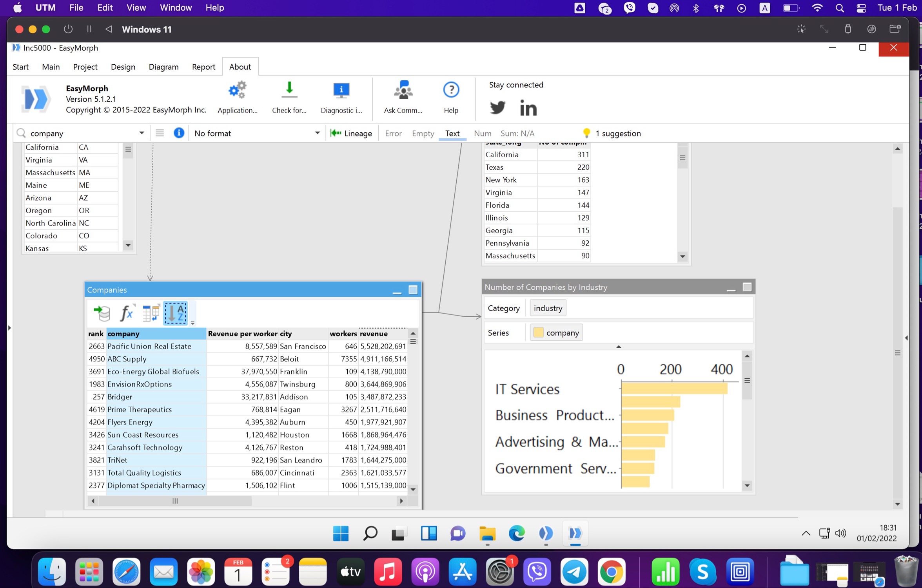The height and width of the screenshot is (588, 922).
Task: Click the 1 suggestion link
Action: 617,133
